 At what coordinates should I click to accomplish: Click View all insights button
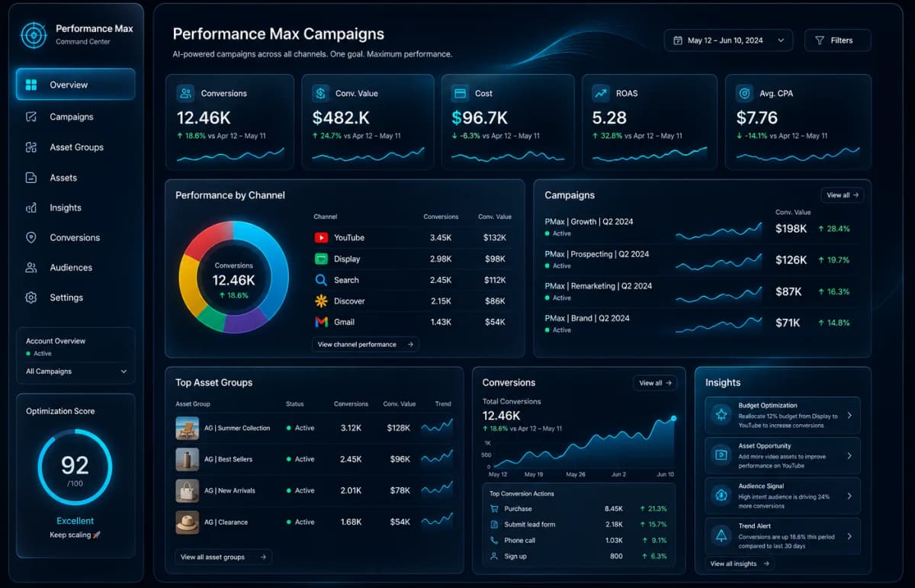740,564
